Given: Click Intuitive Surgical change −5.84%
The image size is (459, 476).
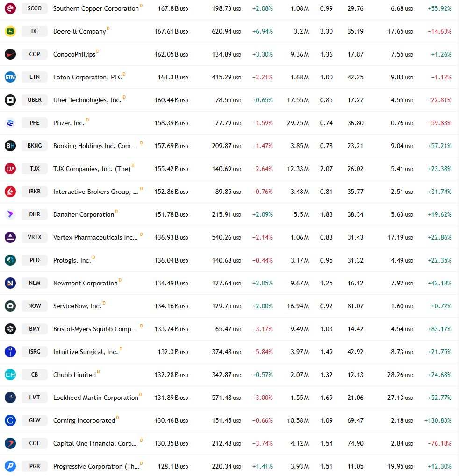Looking at the screenshot, I should [x=263, y=352].
